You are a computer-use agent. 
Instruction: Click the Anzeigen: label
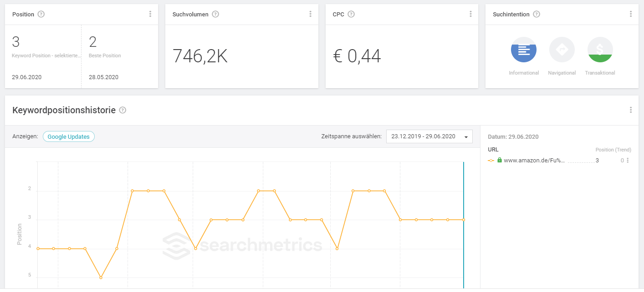(x=25, y=136)
